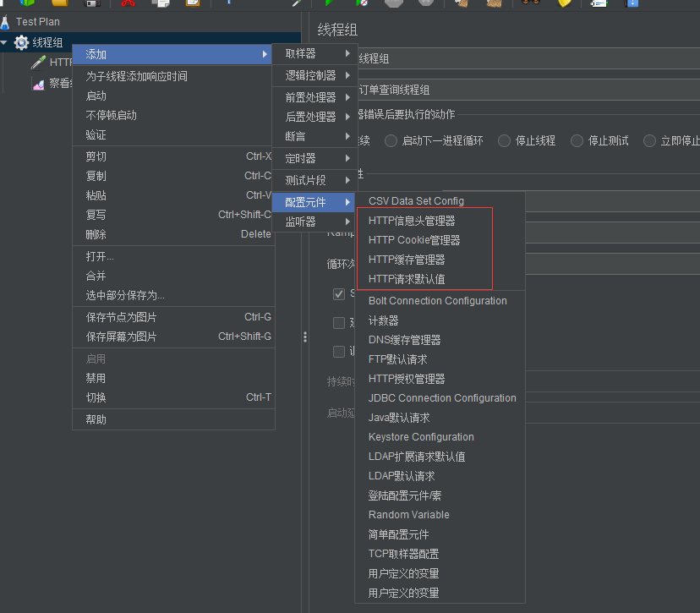Add a CSV Data Set Config element
This screenshot has height=613, width=700.
(440, 201)
